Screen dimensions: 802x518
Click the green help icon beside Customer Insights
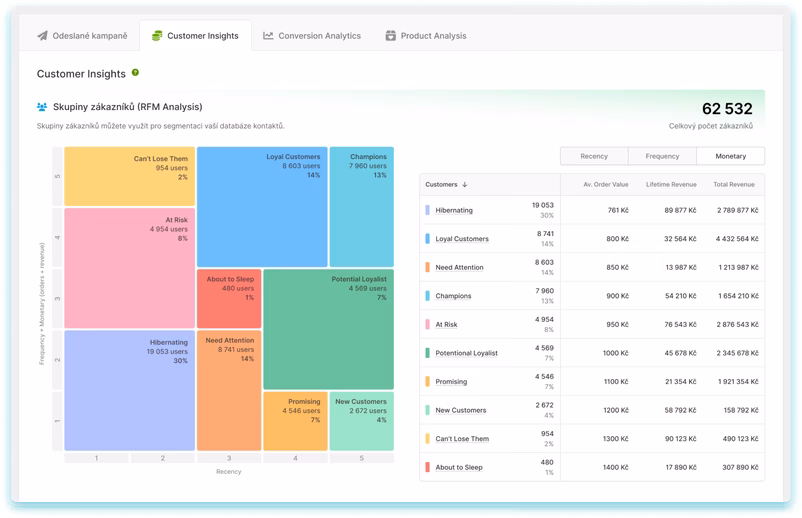pos(135,73)
